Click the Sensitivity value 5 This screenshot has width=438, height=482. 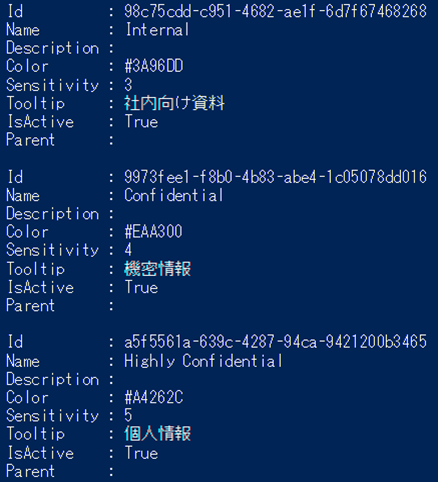coord(128,415)
